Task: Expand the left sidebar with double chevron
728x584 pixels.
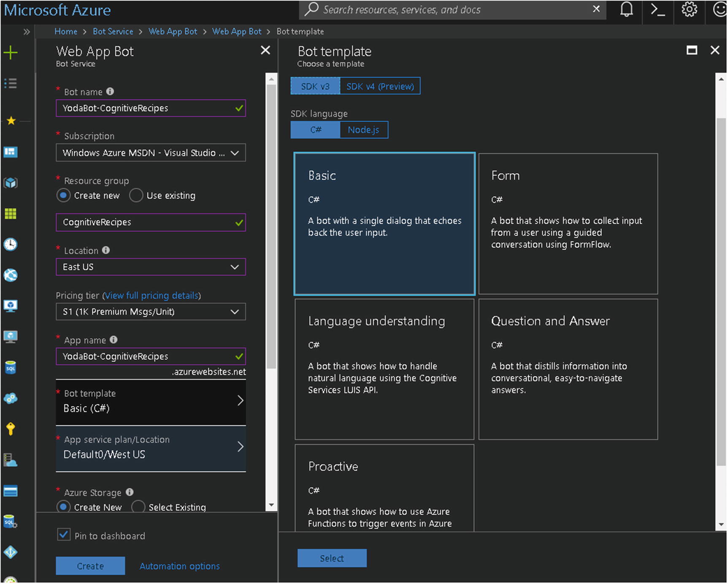Action: (x=27, y=32)
